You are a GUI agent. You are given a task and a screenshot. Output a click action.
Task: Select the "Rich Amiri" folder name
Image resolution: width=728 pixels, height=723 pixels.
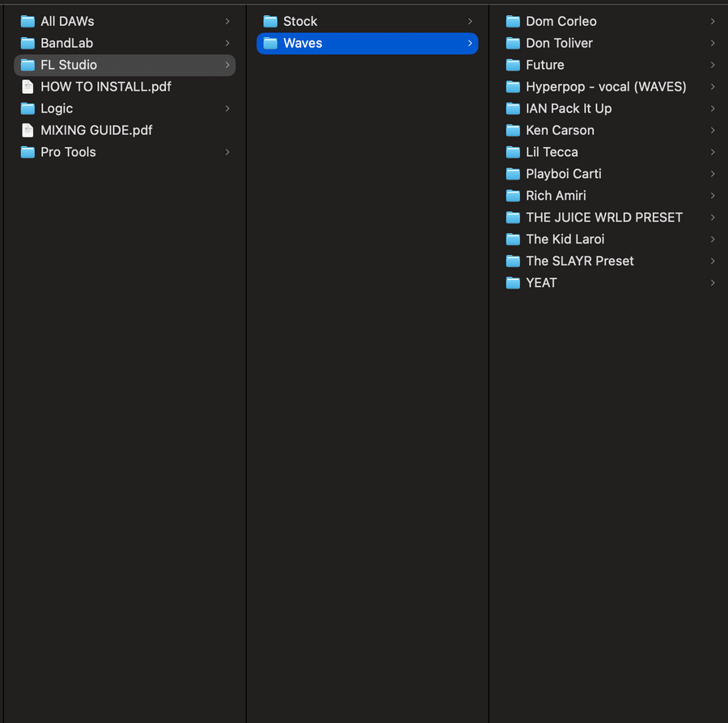tap(556, 196)
